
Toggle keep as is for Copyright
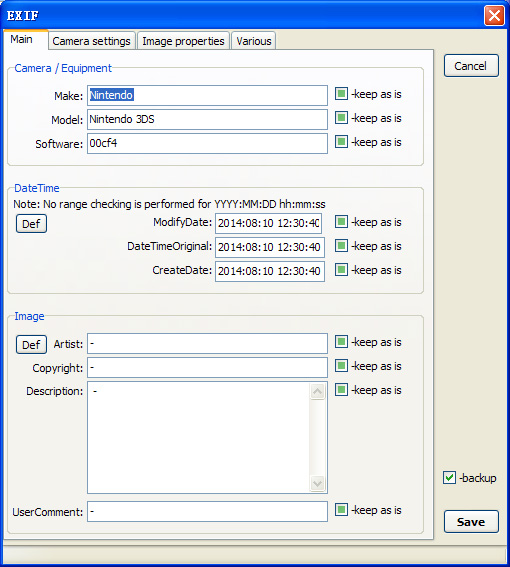[x=341, y=366]
